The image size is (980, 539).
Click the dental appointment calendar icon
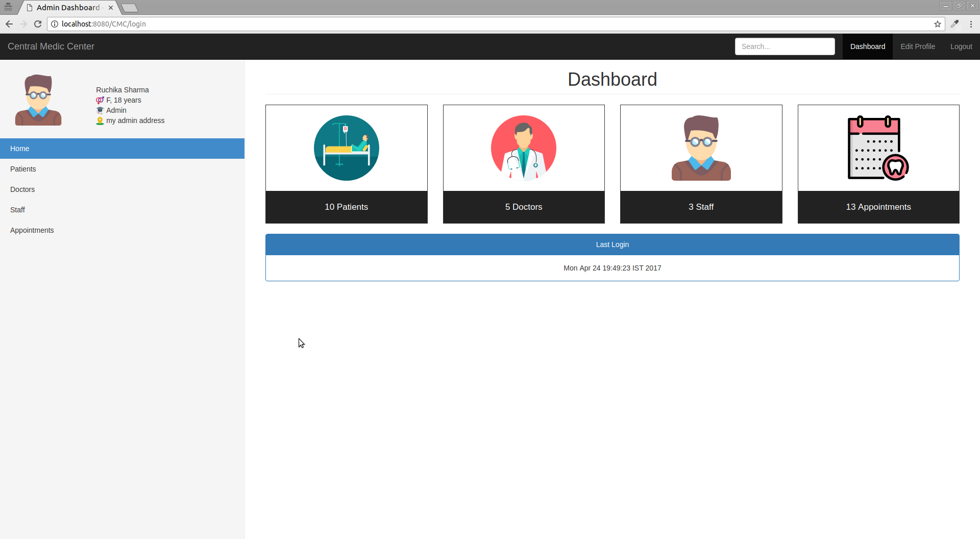coord(878,148)
